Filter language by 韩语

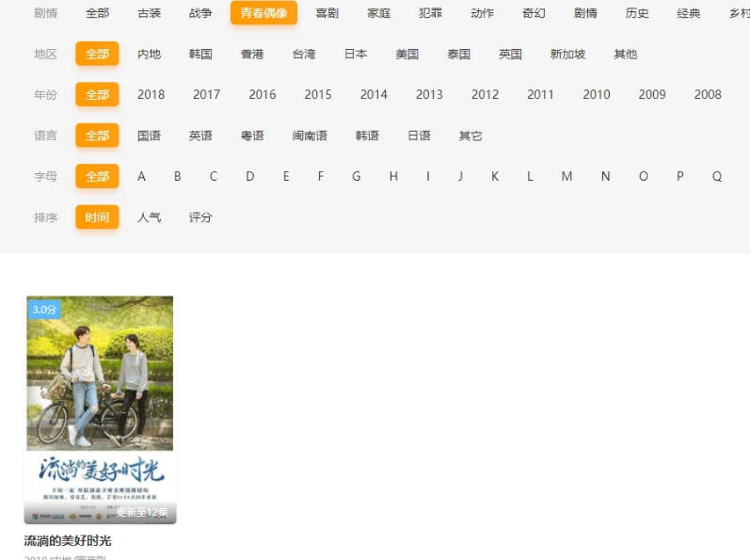[x=367, y=136]
